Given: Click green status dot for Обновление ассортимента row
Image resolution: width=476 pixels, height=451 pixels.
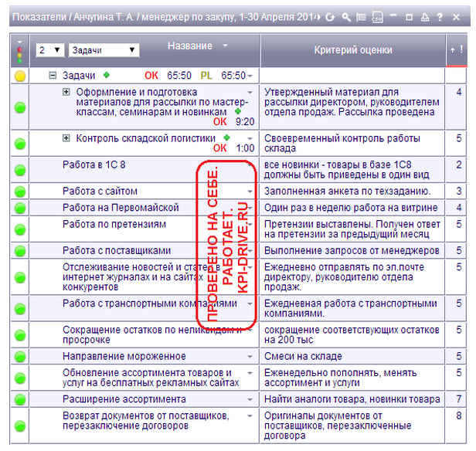Looking at the screenshot, I should click(20, 378).
